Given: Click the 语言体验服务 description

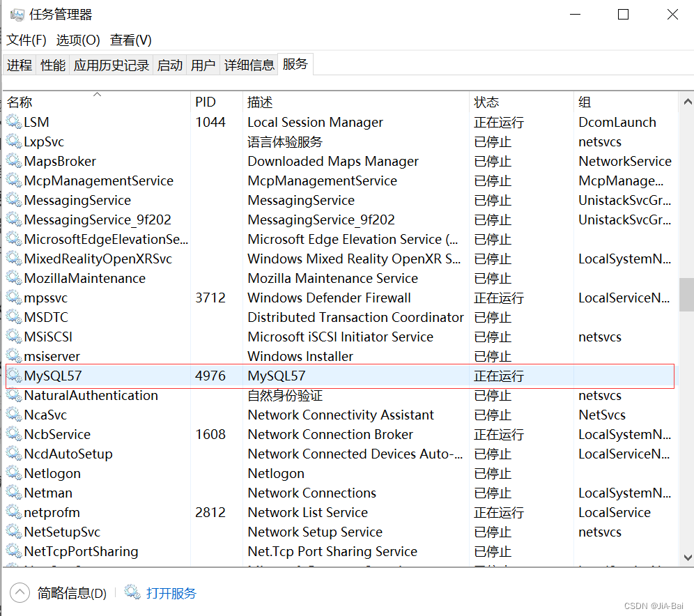Looking at the screenshot, I should [x=285, y=141].
